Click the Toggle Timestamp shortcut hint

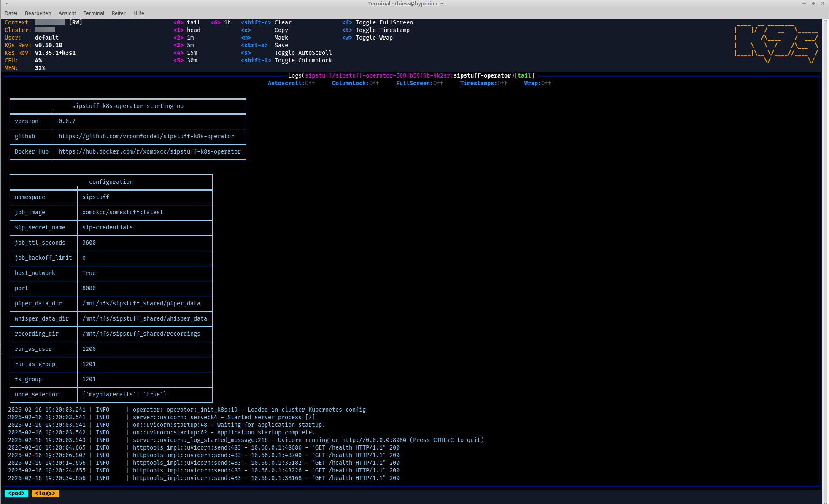tap(376, 30)
